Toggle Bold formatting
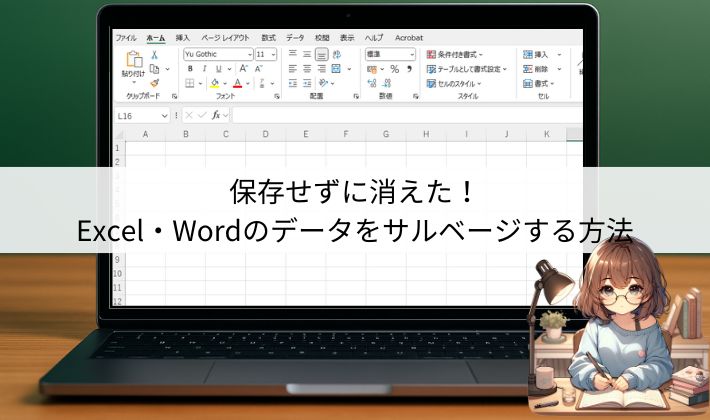Image resolution: width=710 pixels, height=420 pixels. [x=190, y=69]
